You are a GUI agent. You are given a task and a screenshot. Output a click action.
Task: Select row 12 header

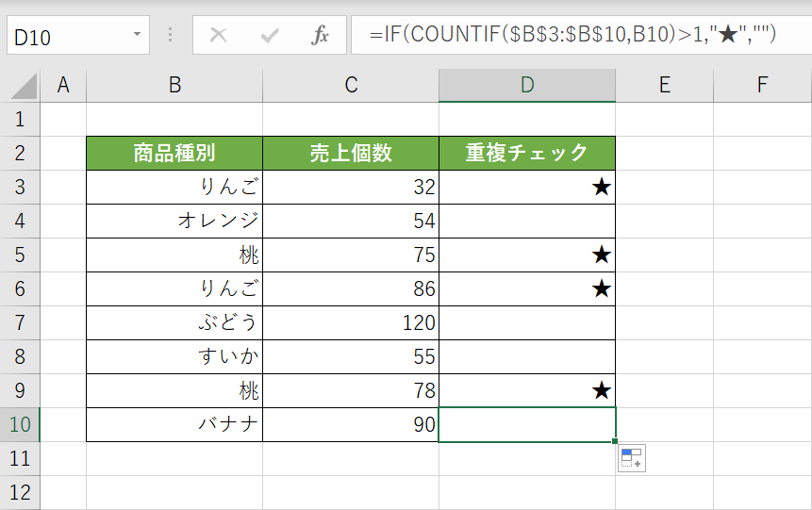coord(20,492)
